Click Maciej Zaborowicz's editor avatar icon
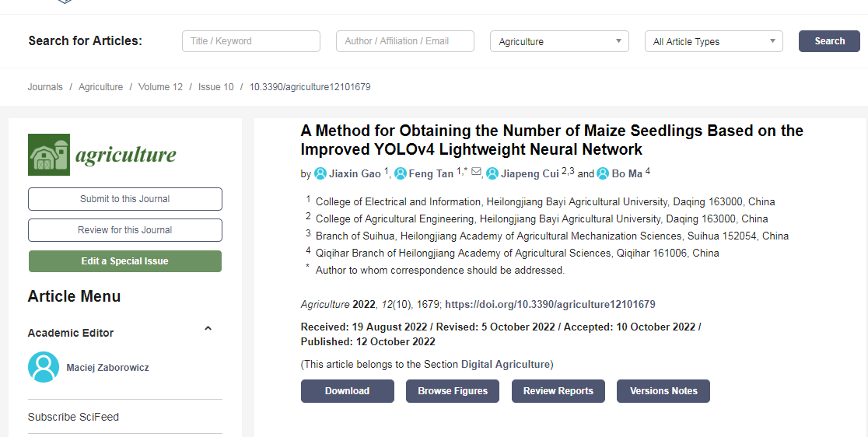Image resolution: width=868 pixels, height=437 pixels. point(44,367)
